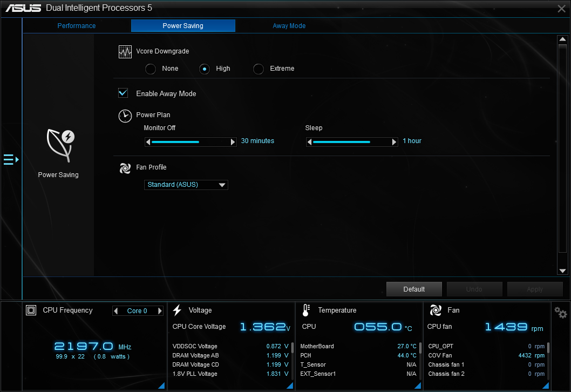Click the Apply button
This screenshot has width=571, height=392.
pyautogui.click(x=535, y=289)
